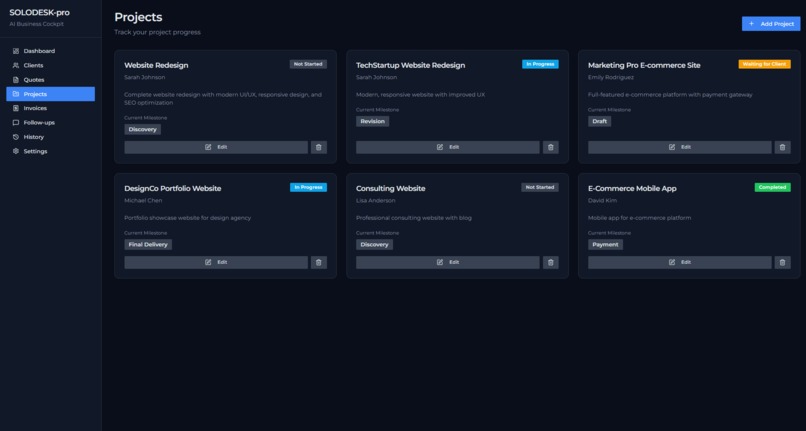The height and width of the screenshot is (431, 806).
Task: Delete Consulting Website project via trash icon
Action: (551, 262)
